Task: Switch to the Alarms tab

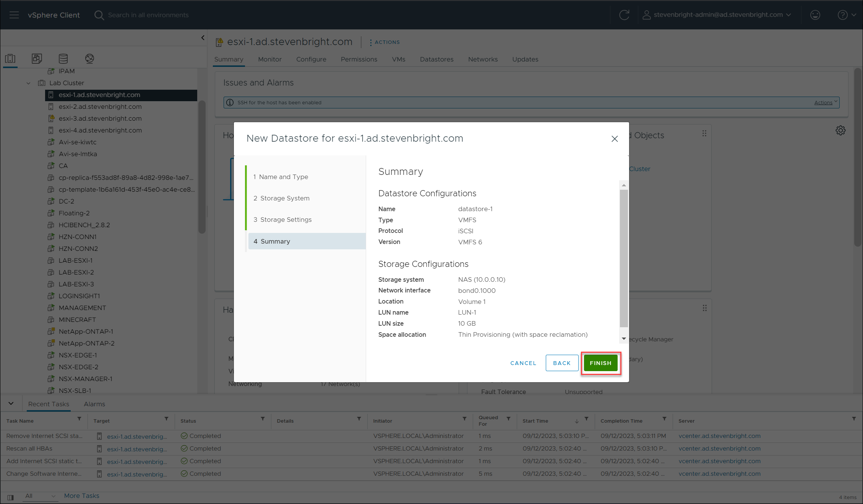Action: pyautogui.click(x=94, y=404)
